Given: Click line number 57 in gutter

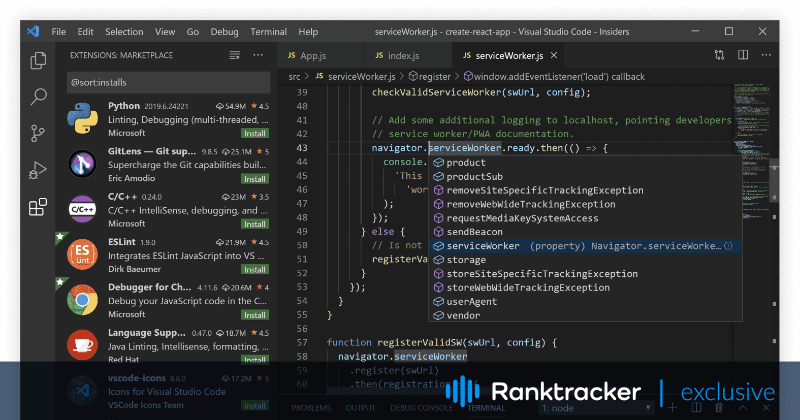Looking at the screenshot, I should tap(302, 342).
